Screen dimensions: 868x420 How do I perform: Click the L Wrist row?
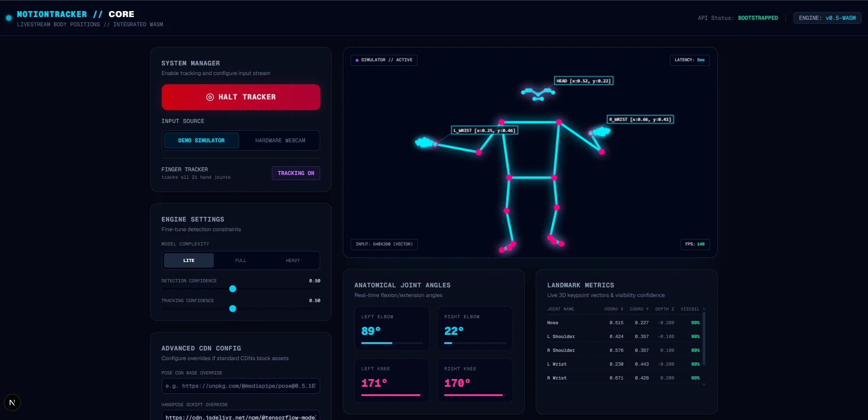pyautogui.click(x=624, y=364)
